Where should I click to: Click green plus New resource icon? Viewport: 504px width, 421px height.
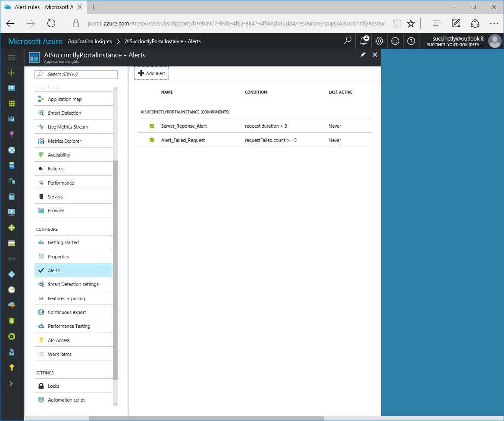click(x=12, y=73)
